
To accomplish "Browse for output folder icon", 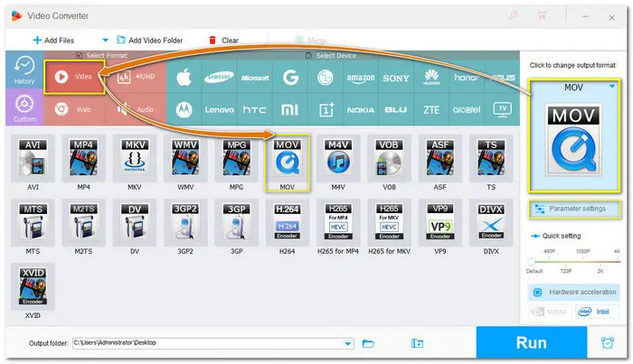I will click(x=368, y=343).
